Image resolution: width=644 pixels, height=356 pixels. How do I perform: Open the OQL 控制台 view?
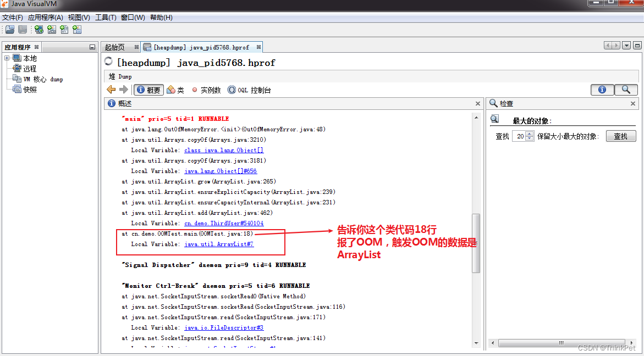click(249, 90)
